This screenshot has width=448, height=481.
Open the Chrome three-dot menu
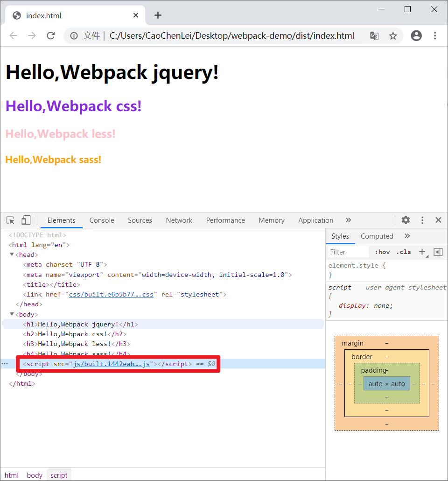coord(435,35)
